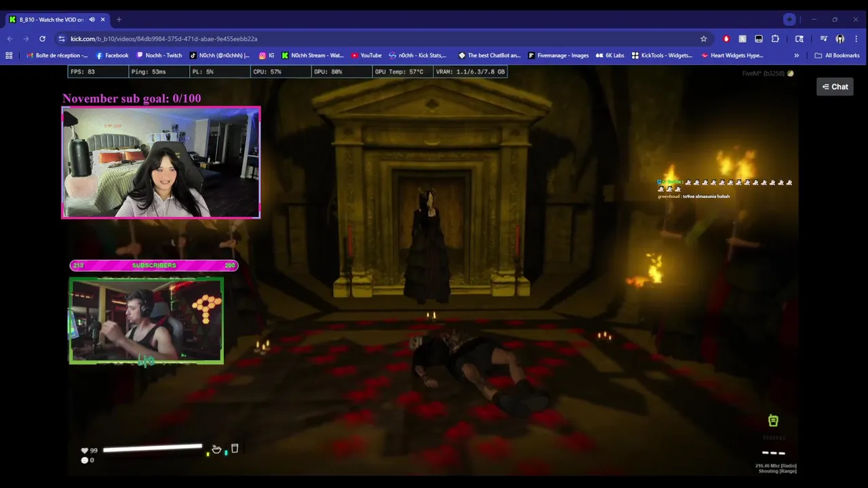Viewport: 868px width, 488px height.
Task: Open the Heart Widgets Hype bookmark
Action: 732,56
